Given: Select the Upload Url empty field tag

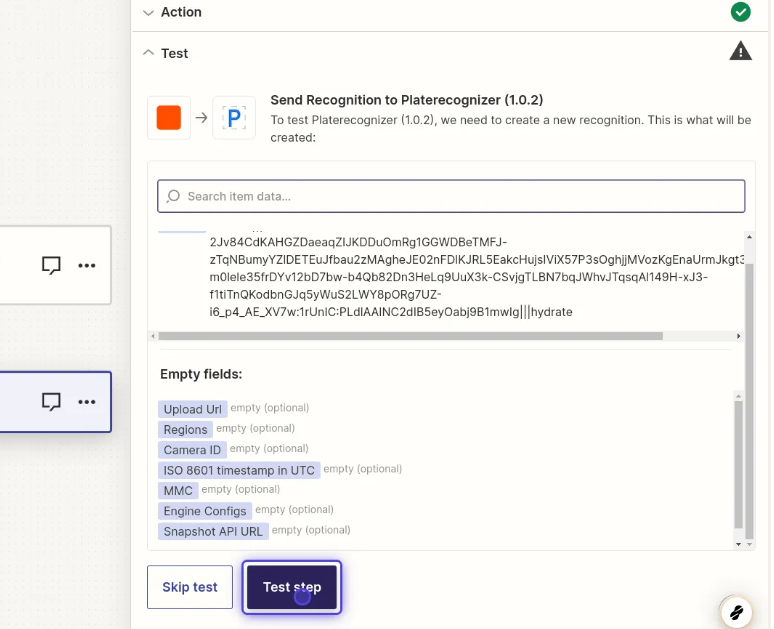Looking at the screenshot, I should 192,409.
